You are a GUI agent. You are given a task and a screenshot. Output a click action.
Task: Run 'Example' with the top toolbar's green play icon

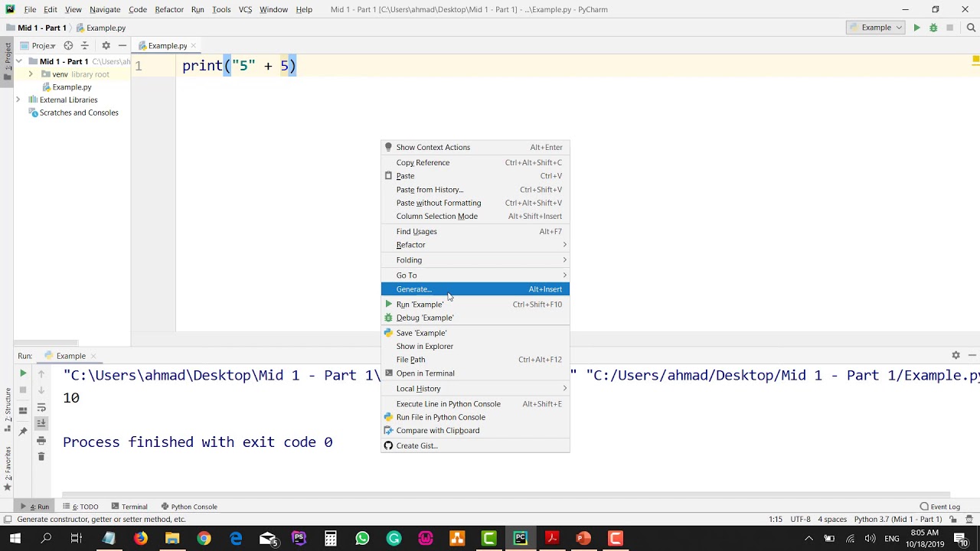tap(916, 28)
